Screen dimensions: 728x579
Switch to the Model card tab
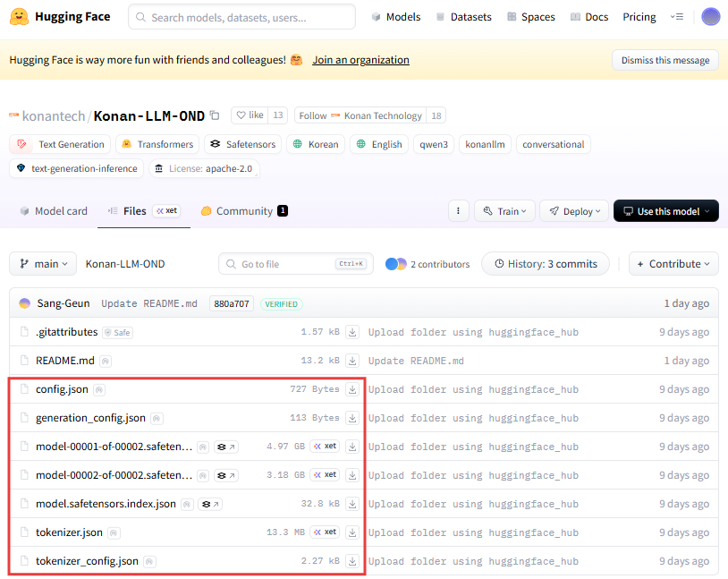[54, 211]
